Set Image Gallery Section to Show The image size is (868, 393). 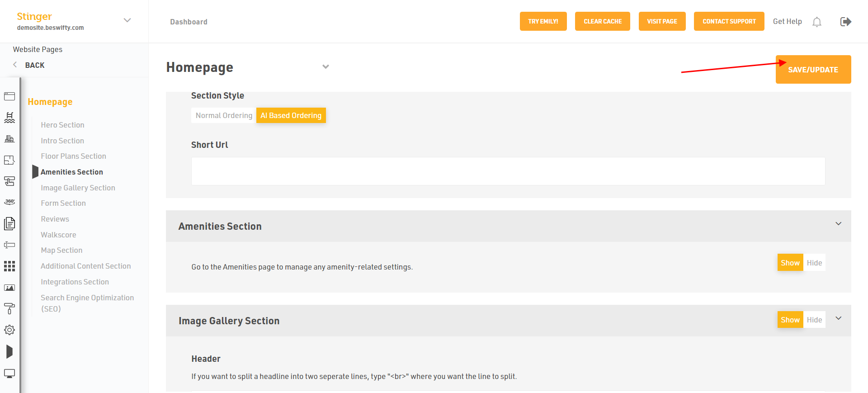pyautogui.click(x=790, y=320)
